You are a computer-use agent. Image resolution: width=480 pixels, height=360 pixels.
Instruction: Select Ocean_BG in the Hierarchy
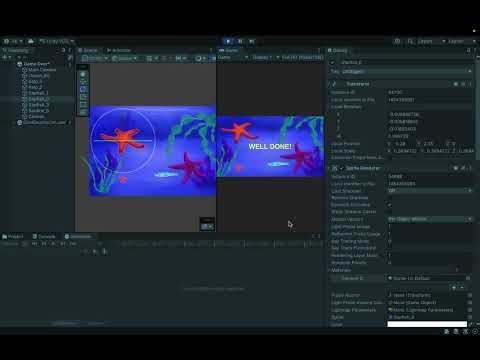36,76
